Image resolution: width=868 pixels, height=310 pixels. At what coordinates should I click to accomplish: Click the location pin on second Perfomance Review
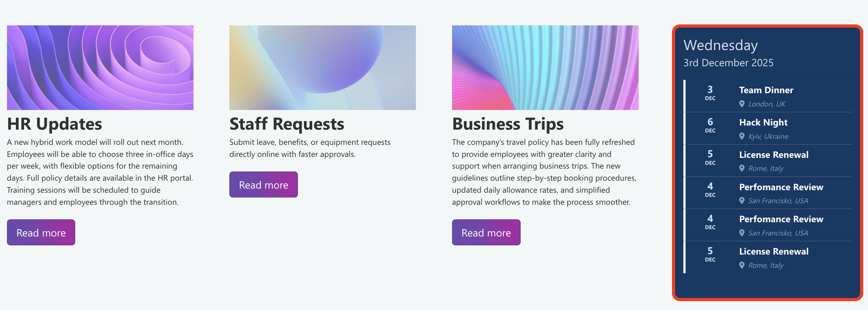click(x=741, y=233)
